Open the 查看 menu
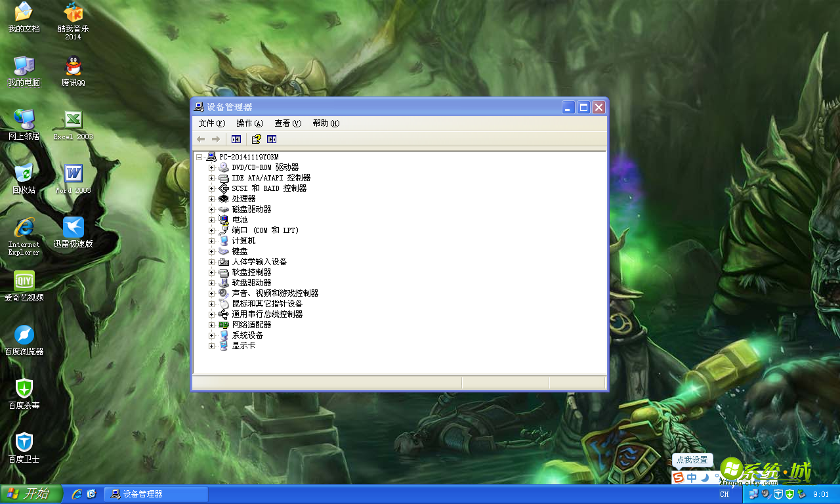The image size is (840, 504). pyautogui.click(x=287, y=123)
